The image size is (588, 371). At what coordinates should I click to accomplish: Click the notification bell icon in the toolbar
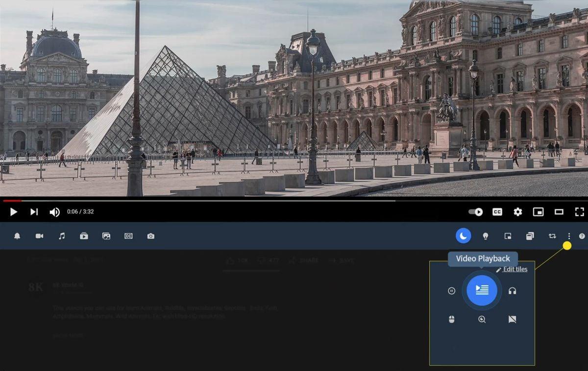17,236
